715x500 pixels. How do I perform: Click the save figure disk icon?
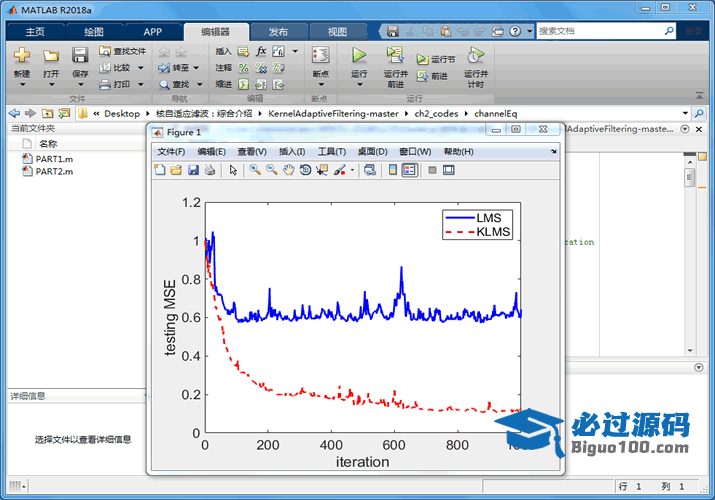point(193,170)
